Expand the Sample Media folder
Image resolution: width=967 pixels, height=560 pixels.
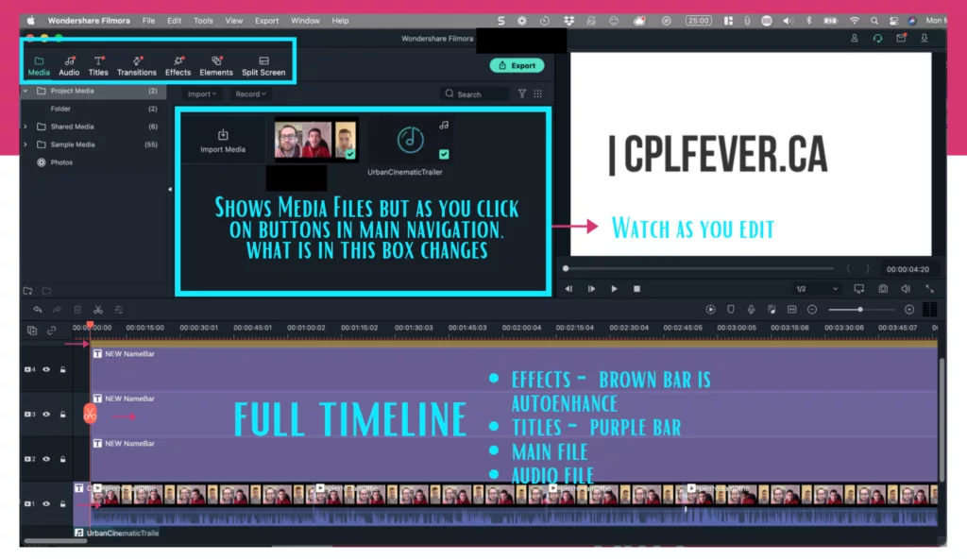(x=25, y=144)
